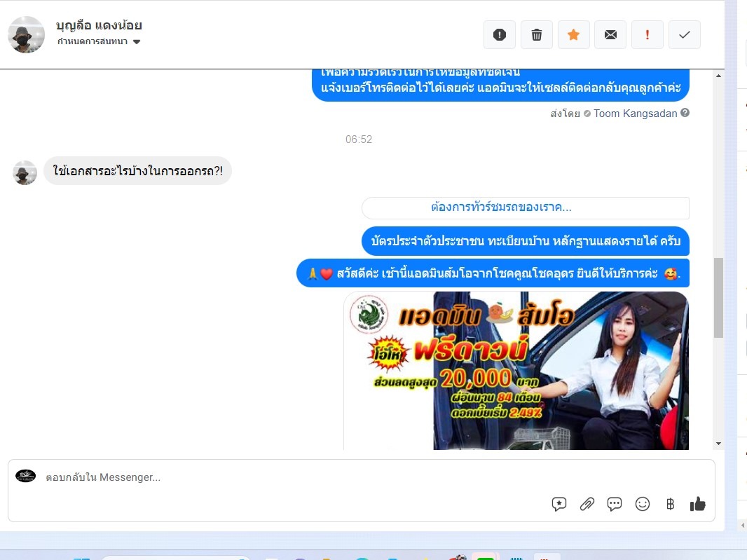747x560 pixels.
Task: Expand the กำหนดการสนทนา dropdown
Action: point(137,42)
